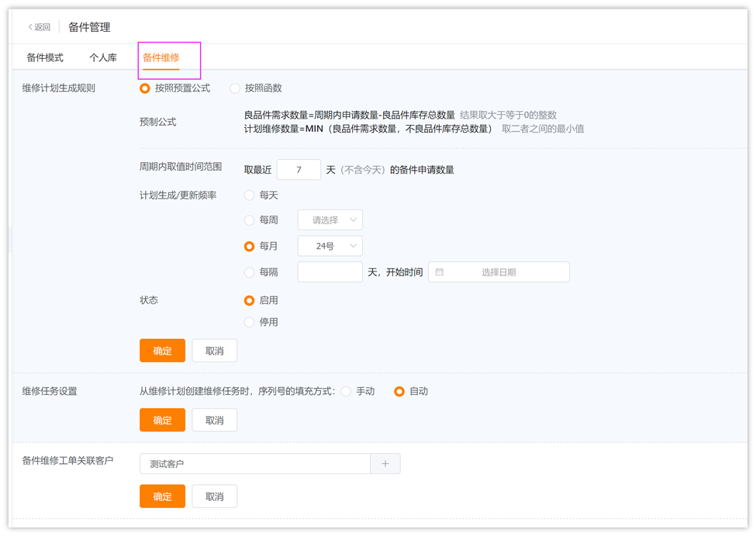Select the 每周 frequency option

pos(261,220)
